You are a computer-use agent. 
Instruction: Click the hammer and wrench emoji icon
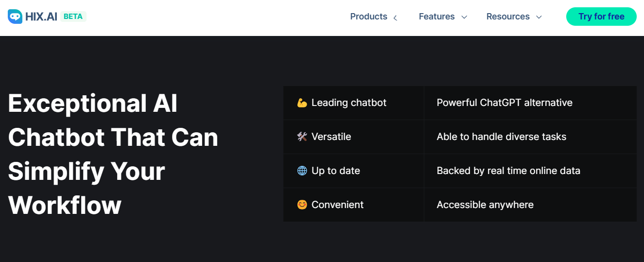pos(302,137)
